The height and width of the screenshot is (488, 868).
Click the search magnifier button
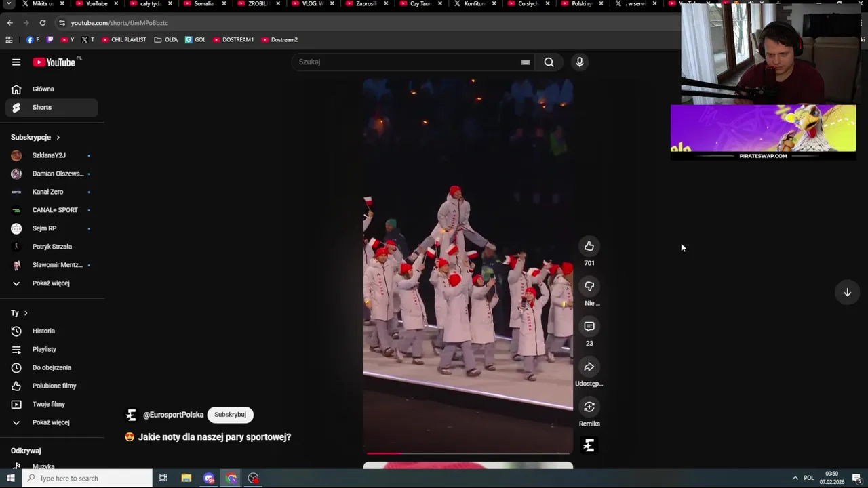tap(549, 62)
